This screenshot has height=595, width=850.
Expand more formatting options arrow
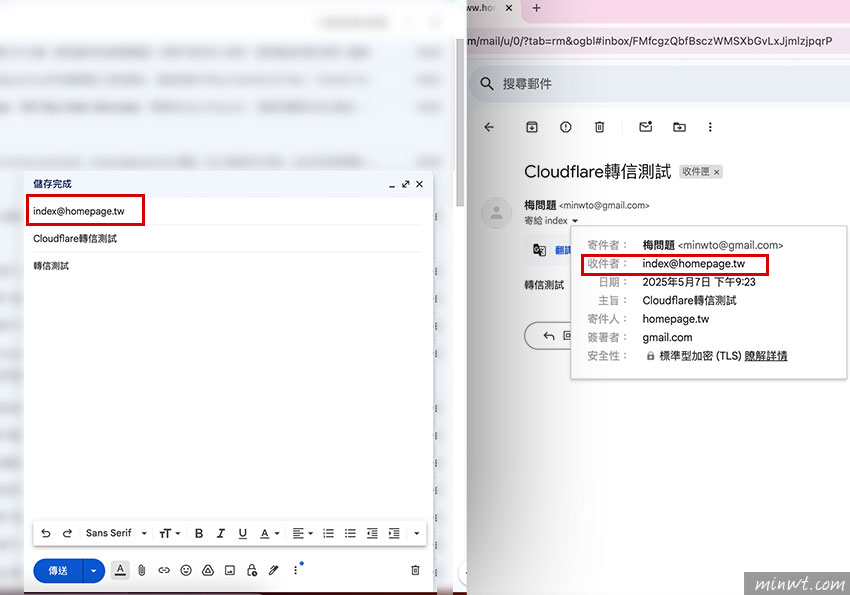tap(416, 534)
